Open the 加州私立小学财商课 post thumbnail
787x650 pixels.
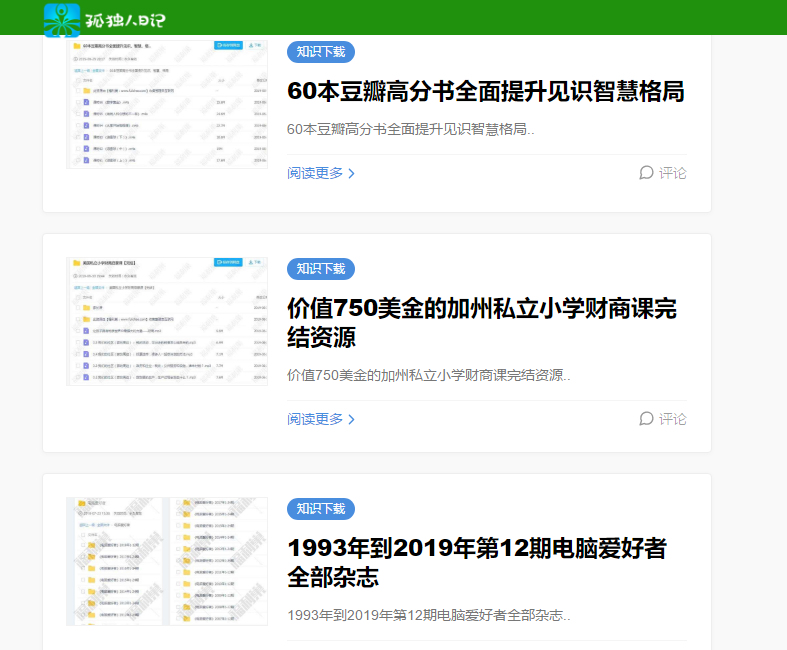(x=167, y=321)
